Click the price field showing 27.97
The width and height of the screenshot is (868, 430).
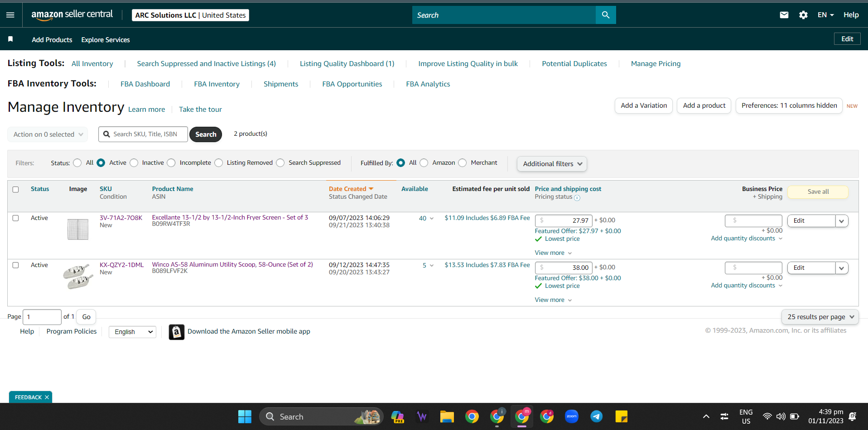pyautogui.click(x=564, y=221)
